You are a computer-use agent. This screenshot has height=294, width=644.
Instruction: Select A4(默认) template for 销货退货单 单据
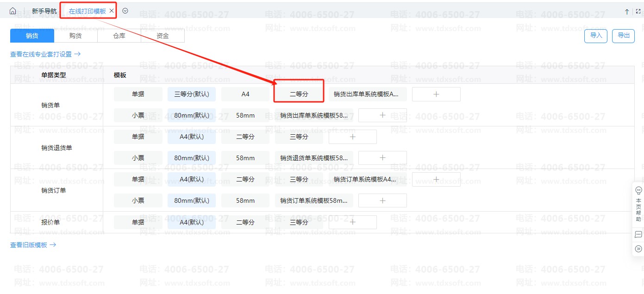pos(192,137)
